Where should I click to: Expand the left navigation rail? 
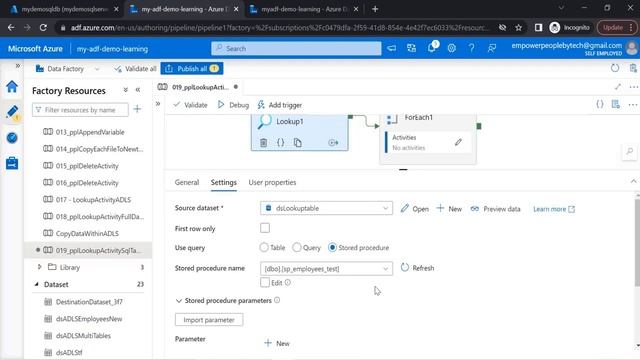click(x=18, y=66)
